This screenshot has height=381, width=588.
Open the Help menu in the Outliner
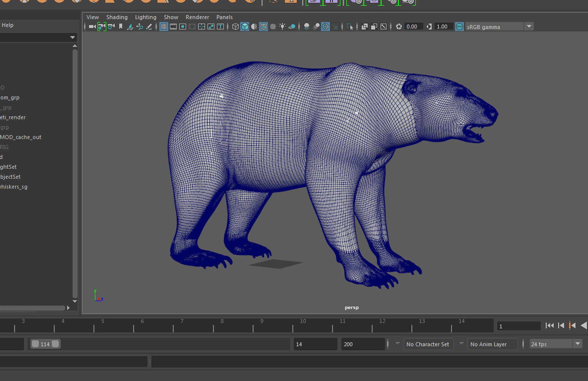point(7,25)
